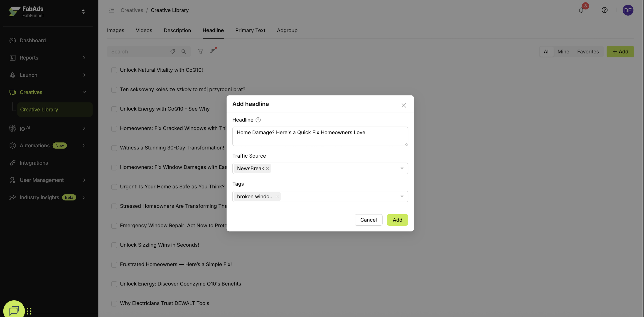Click into the Headline text area
This screenshot has height=317, width=644.
[x=320, y=137]
